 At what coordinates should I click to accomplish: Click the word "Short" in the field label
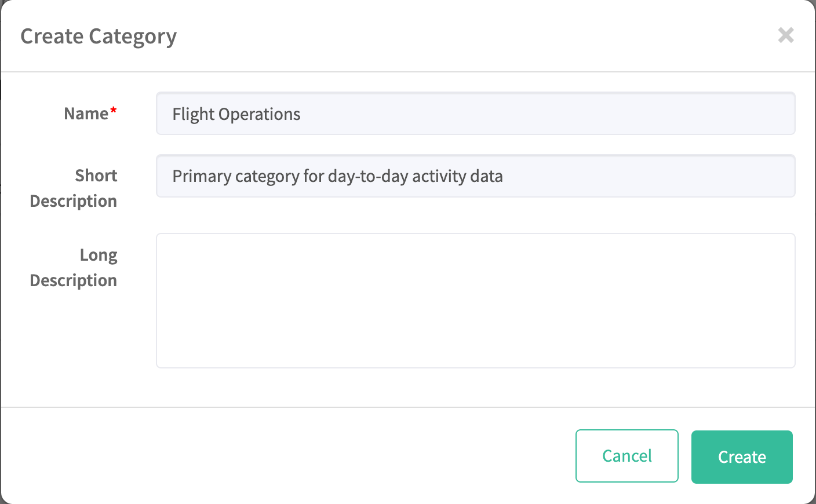(96, 176)
